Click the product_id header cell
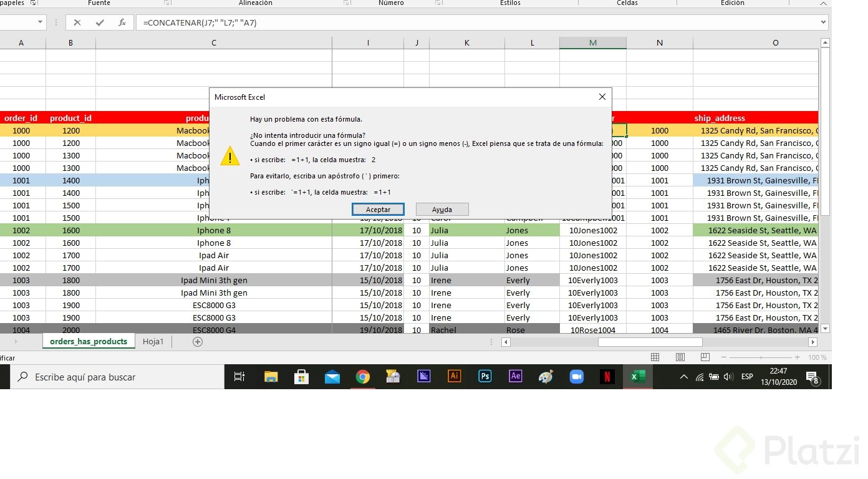This screenshot has height=479, width=868. coord(70,118)
